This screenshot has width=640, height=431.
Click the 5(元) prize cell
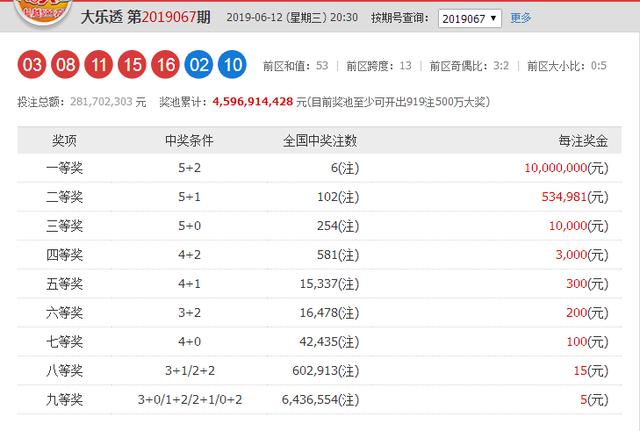point(594,400)
